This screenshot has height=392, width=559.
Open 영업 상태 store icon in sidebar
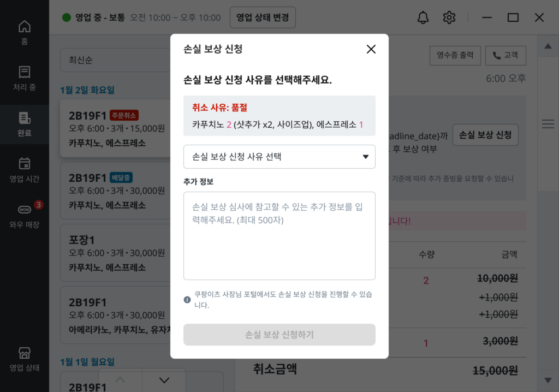[x=25, y=358]
